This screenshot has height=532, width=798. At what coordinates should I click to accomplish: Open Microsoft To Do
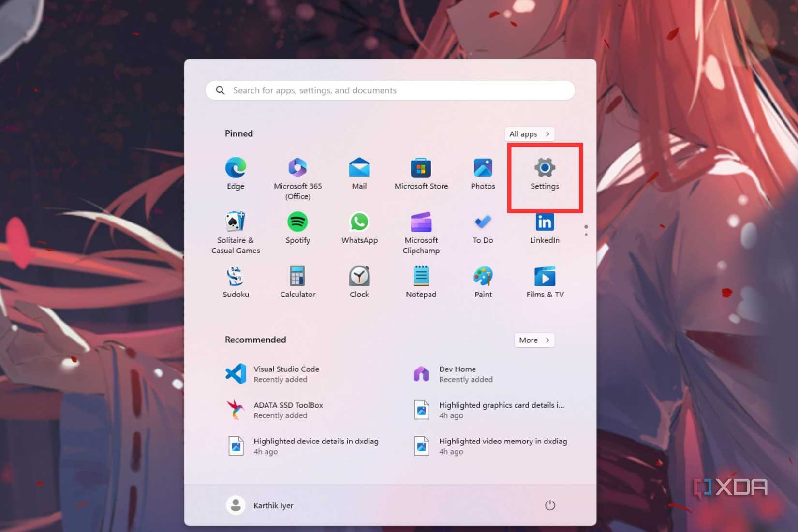click(483, 228)
